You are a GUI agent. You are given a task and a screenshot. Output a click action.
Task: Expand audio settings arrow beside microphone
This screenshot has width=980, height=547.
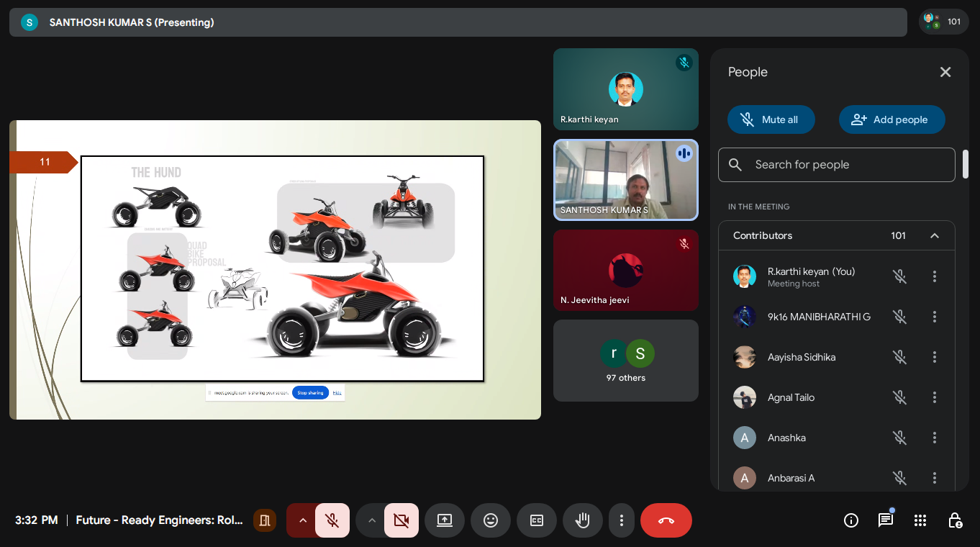[x=303, y=520]
